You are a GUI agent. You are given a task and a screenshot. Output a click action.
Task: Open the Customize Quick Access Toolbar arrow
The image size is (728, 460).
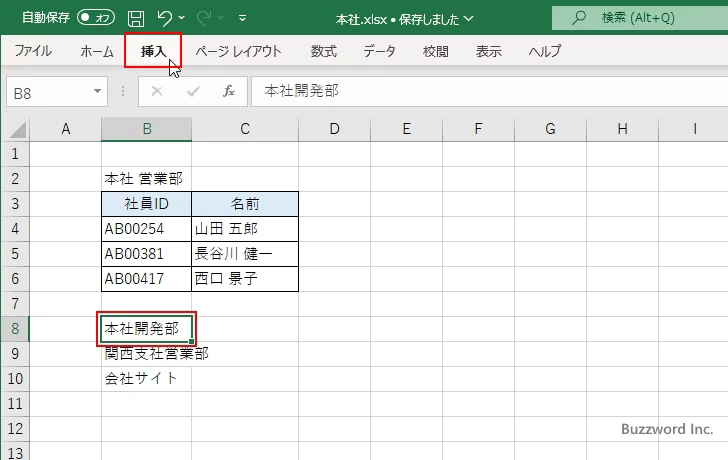242,19
